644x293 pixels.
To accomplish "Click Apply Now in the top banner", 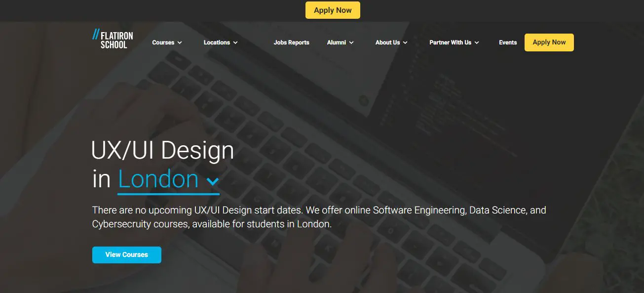I will click(333, 10).
